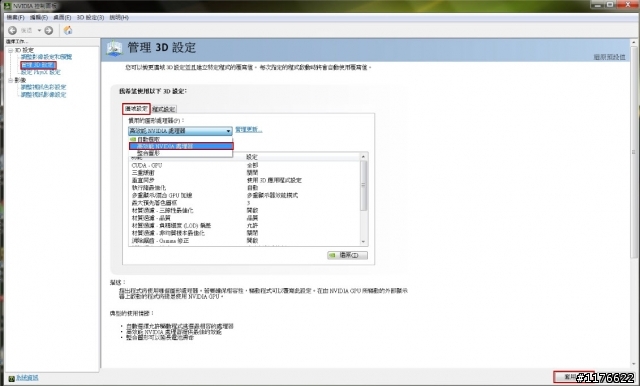Collapse the 3D 設定 tree node
640x386 pixels.
pyautogui.click(x=10, y=50)
